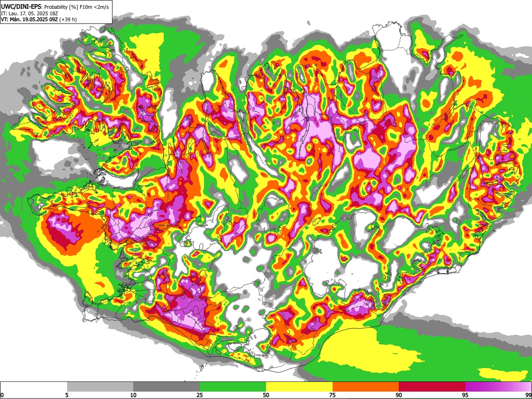The width and height of the screenshot is (532, 399).
Task: Click the crimson 90–95% legend swatch
Action: click(x=432, y=387)
